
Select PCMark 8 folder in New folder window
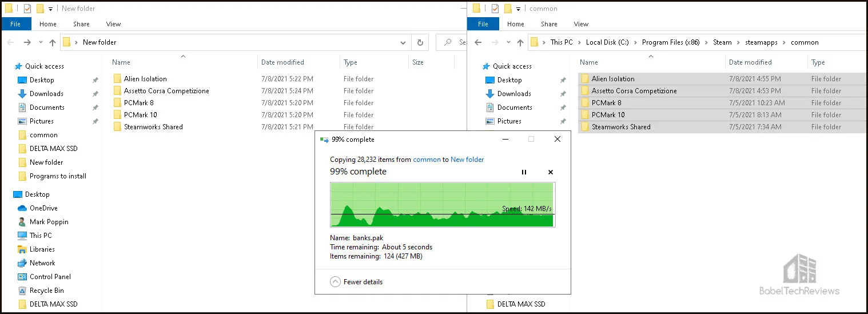pyautogui.click(x=138, y=103)
